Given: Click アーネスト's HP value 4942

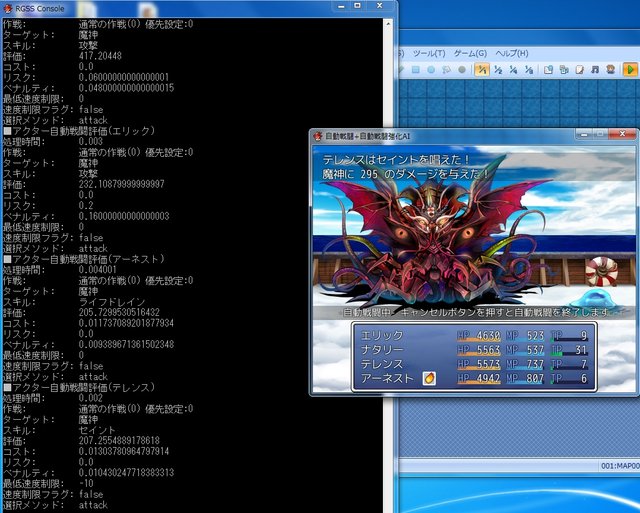Looking at the screenshot, I should pos(488,378).
